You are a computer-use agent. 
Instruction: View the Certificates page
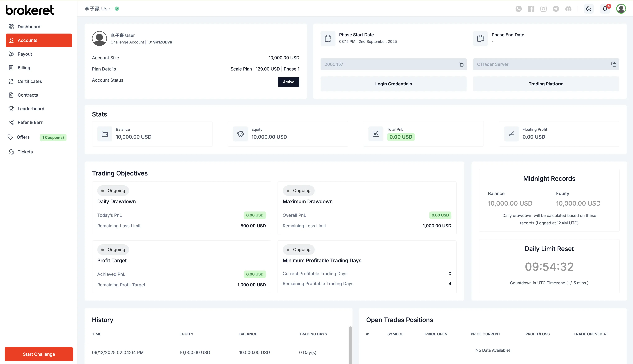coord(30,81)
